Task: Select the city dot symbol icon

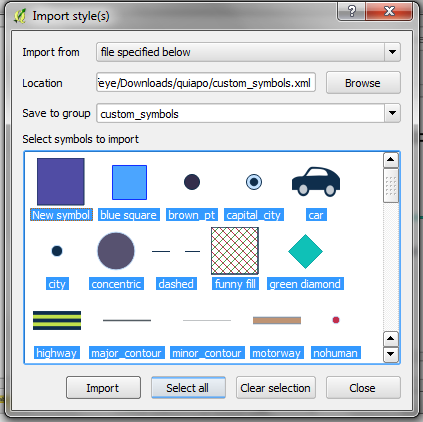Action: click(57, 251)
